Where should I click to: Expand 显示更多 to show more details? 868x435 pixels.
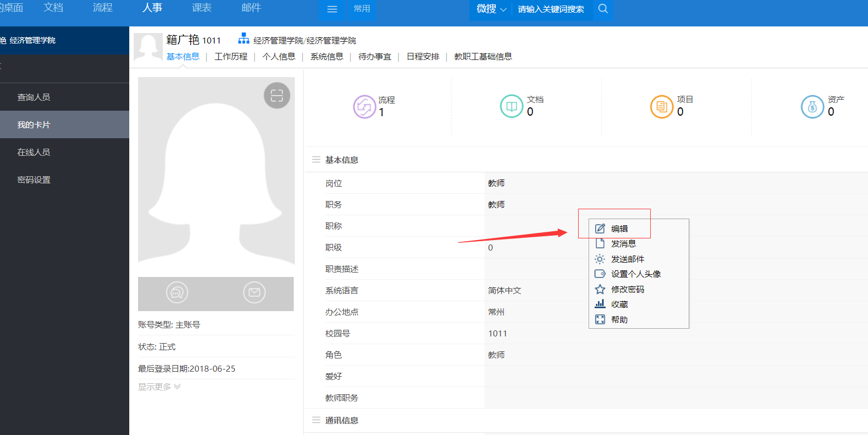(159, 387)
